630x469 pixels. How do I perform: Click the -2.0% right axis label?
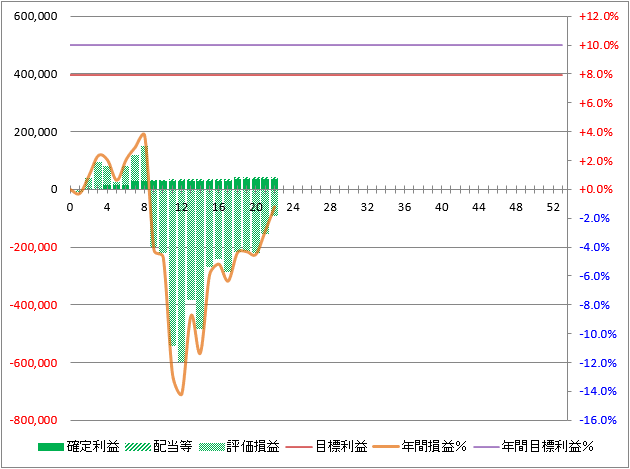594,218
